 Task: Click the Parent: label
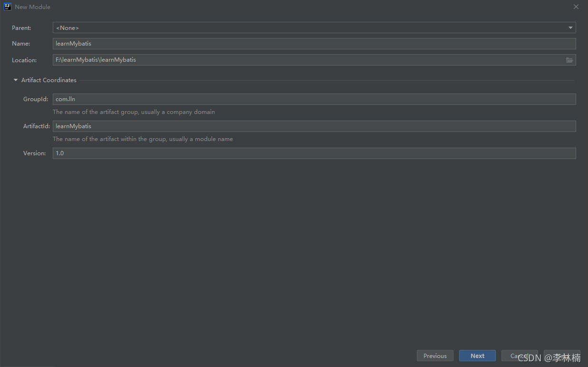pos(21,28)
